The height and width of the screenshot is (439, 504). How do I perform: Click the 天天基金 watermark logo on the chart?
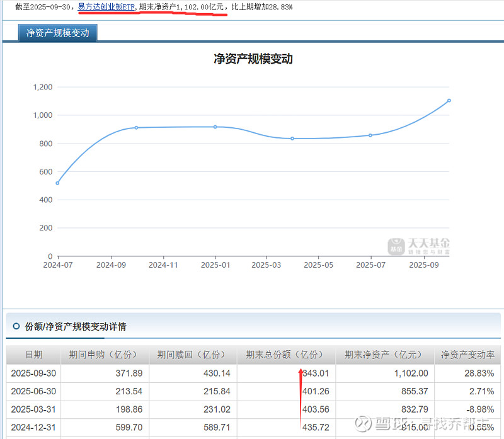click(420, 244)
